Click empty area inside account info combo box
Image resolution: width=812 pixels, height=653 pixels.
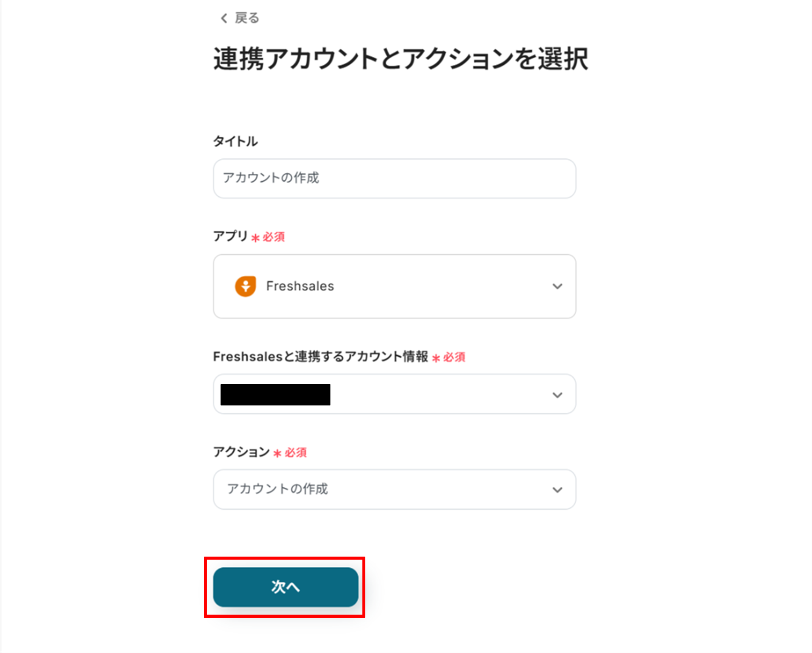[436, 395]
